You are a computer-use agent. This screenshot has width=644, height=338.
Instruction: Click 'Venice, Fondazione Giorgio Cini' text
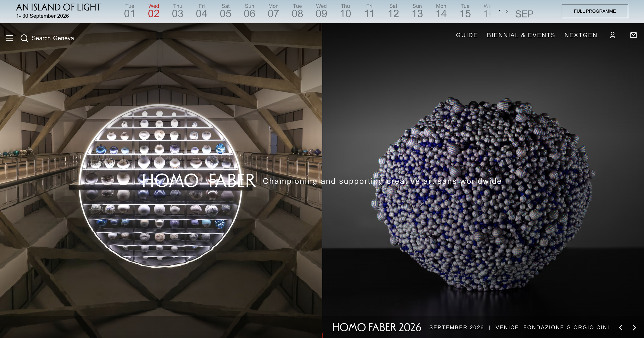pos(552,327)
